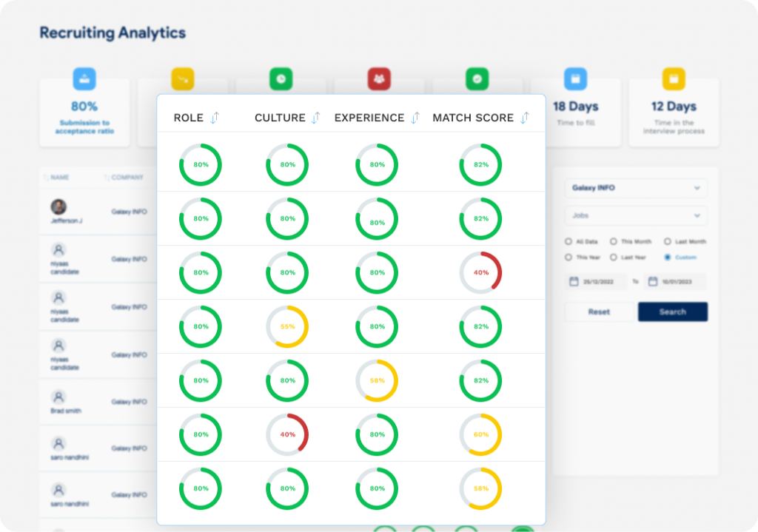Click the blue submission ratio icon
The height and width of the screenshot is (532, 758).
click(x=84, y=78)
